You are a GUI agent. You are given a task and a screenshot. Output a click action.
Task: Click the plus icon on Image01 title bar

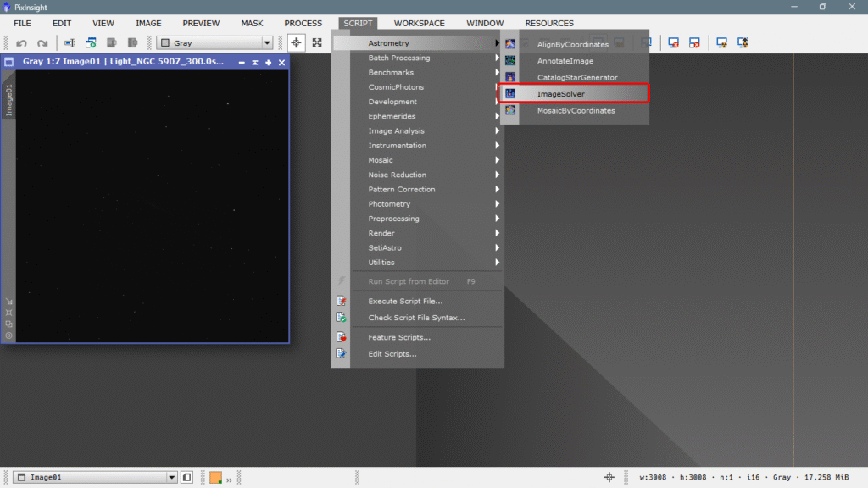pos(269,62)
